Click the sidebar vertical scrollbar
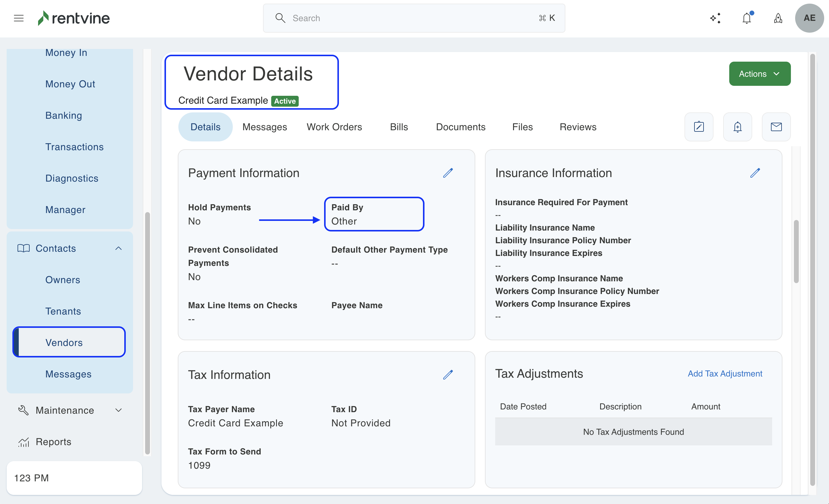 click(147, 333)
